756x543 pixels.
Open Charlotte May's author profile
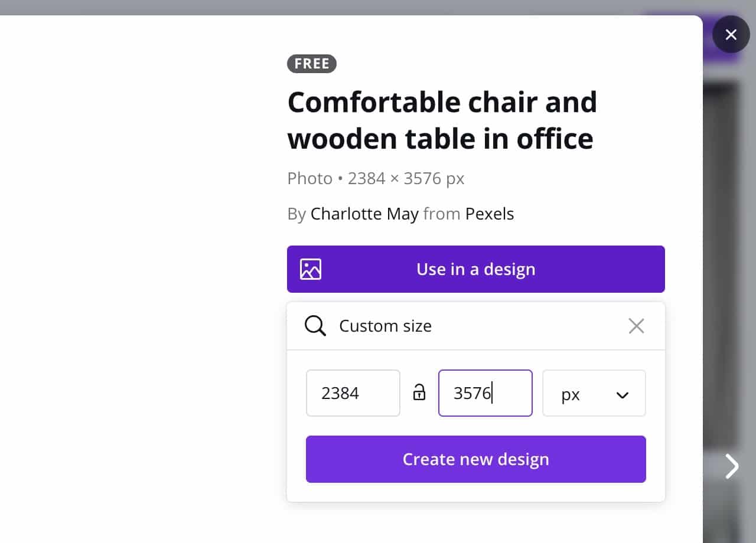[364, 214]
